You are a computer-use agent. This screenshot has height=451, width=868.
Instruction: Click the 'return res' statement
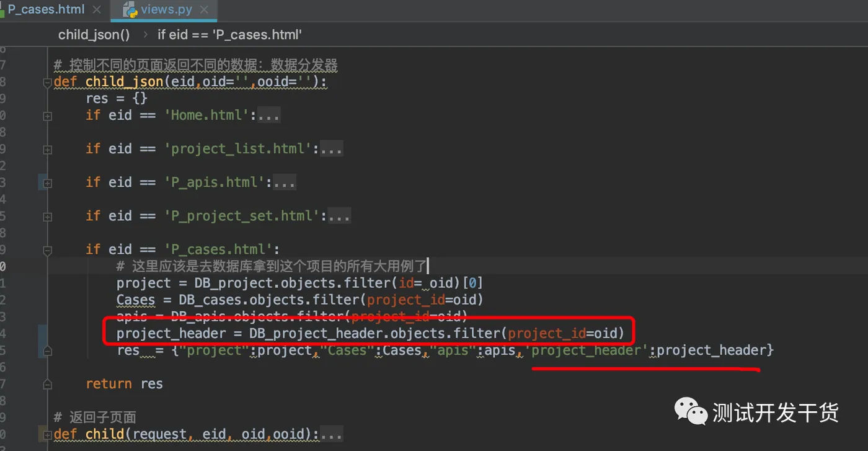pyautogui.click(x=124, y=383)
